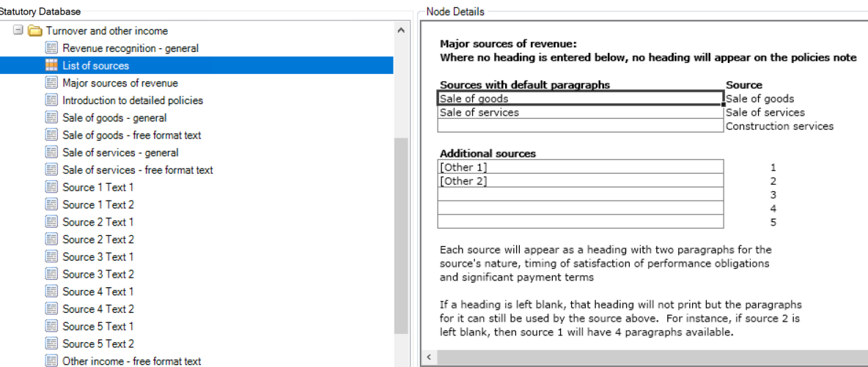Open Source 2 Text 2 node
The width and height of the screenshot is (868, 367).
pos(98,239)
